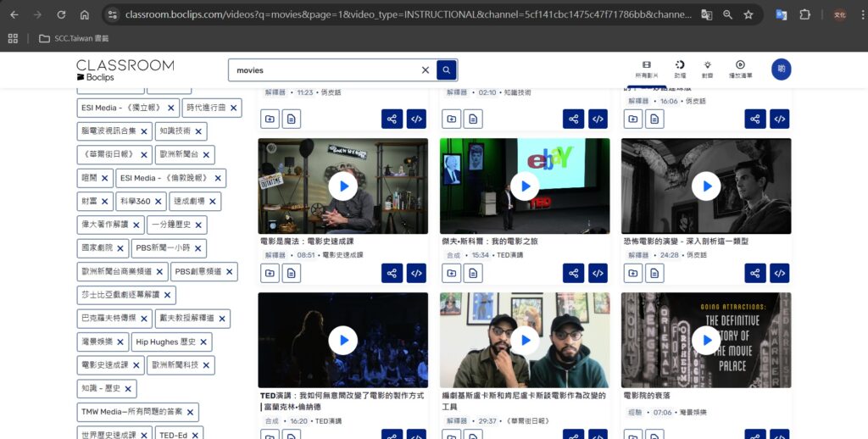Play the eBay TED talk video
Image resolution: width=868 pixels, height=439 pixels.
[x=524, y=186]
